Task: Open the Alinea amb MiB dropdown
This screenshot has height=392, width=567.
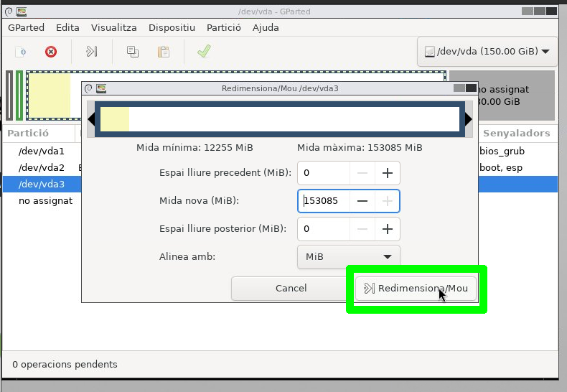Action: tap(348, 256)
